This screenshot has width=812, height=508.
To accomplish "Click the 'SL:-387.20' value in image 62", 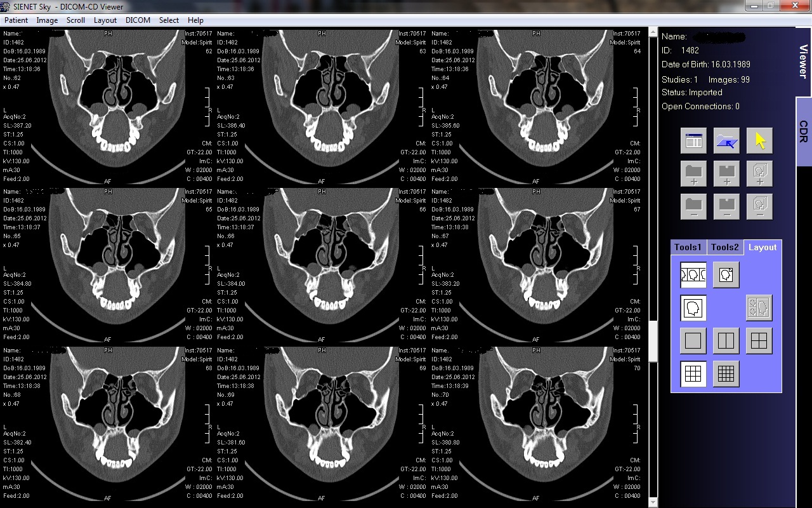I will (17, 126).
